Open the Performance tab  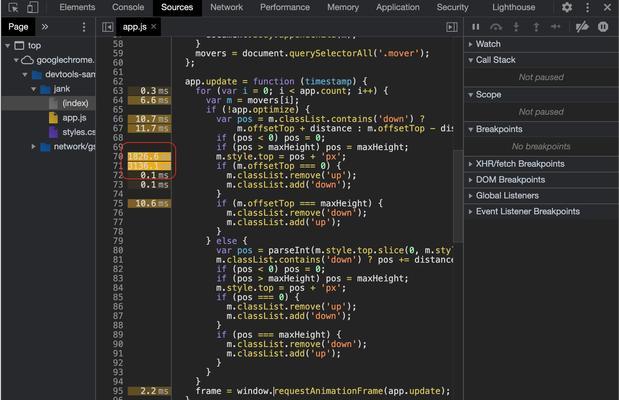tap(285, 7)
